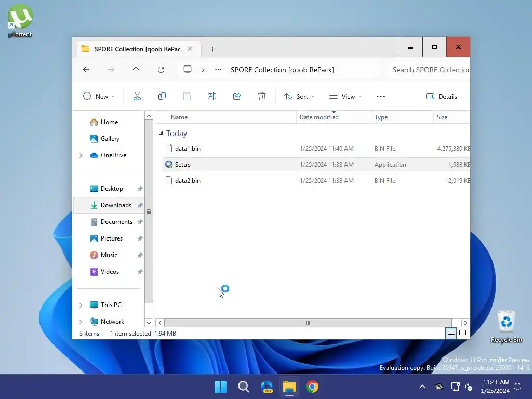
Task: Select the Setup application file
Action: [316, 164]
